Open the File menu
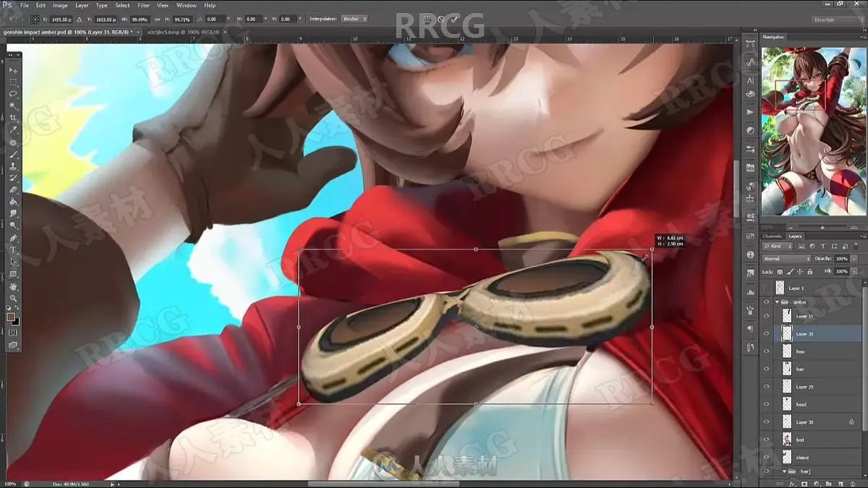This screenshot has width=868, height=488. 24,5
